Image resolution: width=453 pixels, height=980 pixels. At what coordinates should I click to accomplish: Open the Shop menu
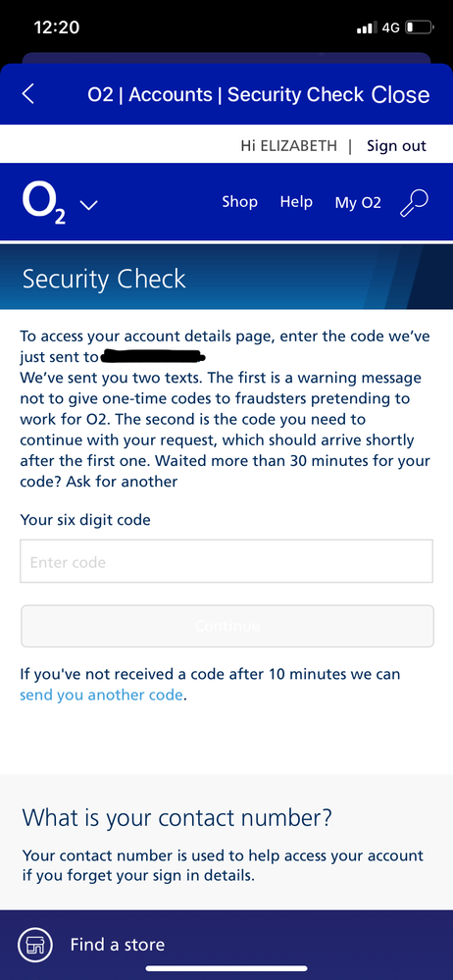pos(240,202)
